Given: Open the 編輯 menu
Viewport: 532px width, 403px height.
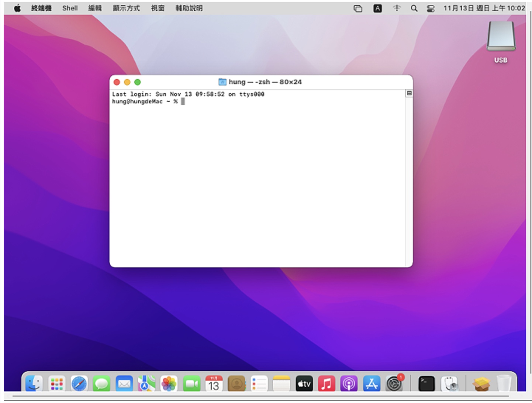Looking at the screenshot, I should pos(95,8).
